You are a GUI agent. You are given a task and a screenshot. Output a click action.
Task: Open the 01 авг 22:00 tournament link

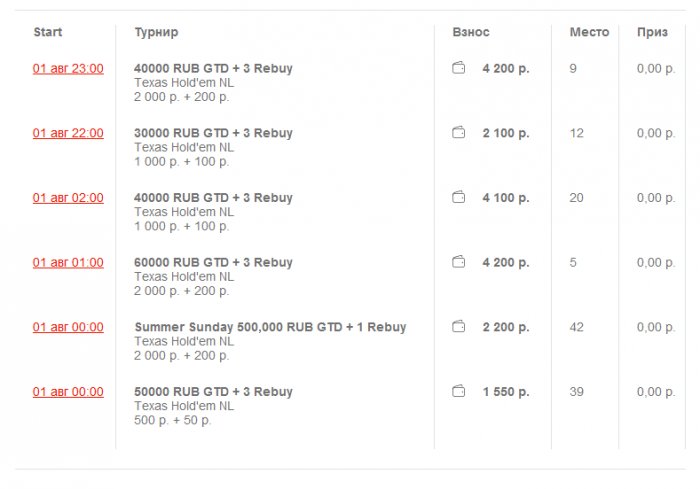68,133
